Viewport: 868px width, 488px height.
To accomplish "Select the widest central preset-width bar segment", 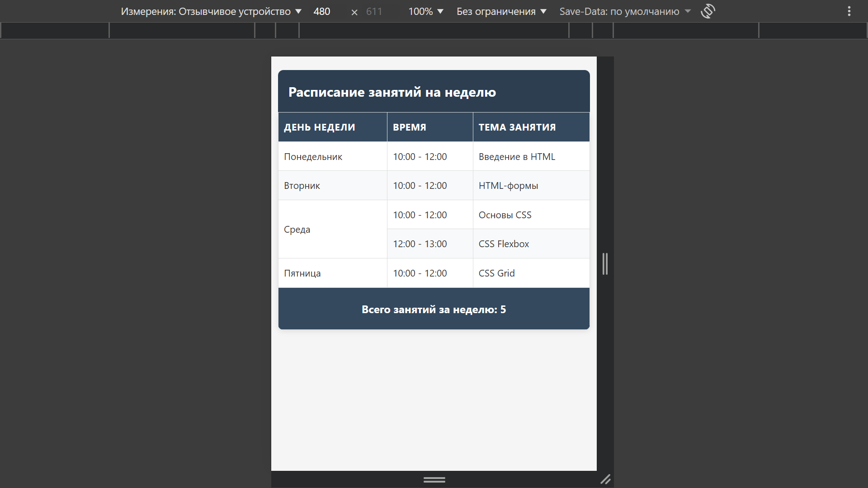I will click(x=434, y=30).
